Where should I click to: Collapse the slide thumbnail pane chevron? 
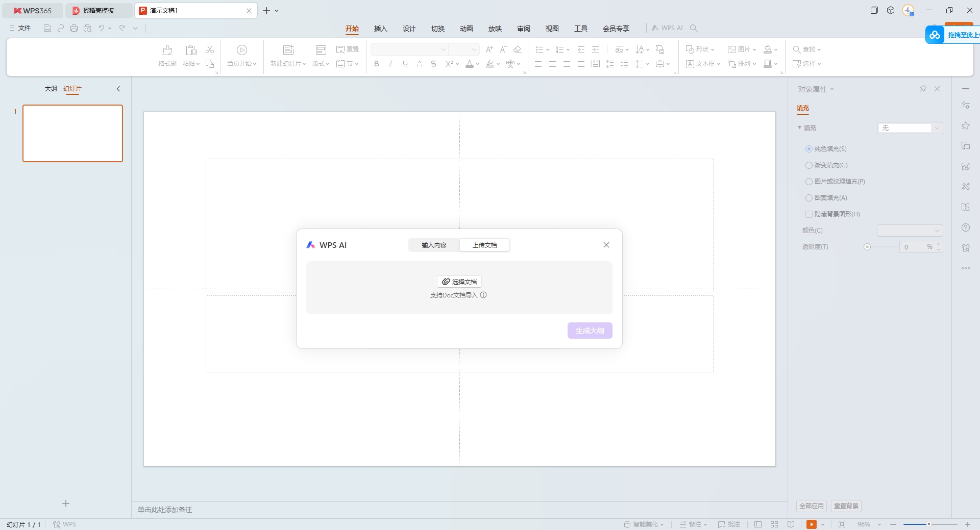click(118, 89)
